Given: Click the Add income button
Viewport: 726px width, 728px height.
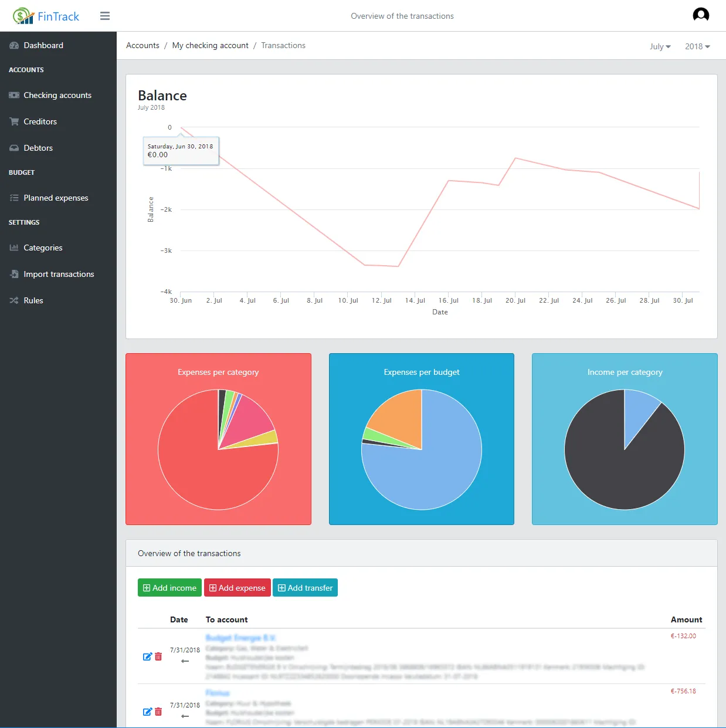Looking at the screenshot, I should click(x=169, y=587).
